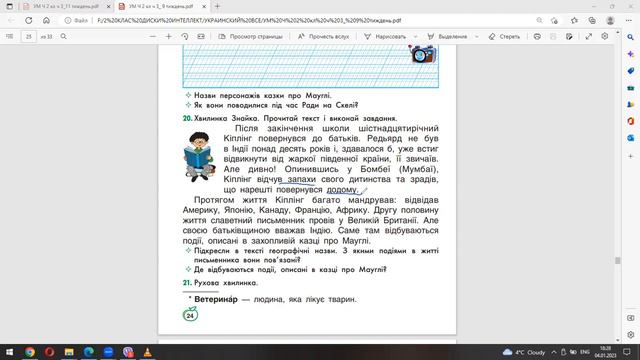Enter full screen PDF view
The image size is (640, 360).
click(x=589, y=36)
